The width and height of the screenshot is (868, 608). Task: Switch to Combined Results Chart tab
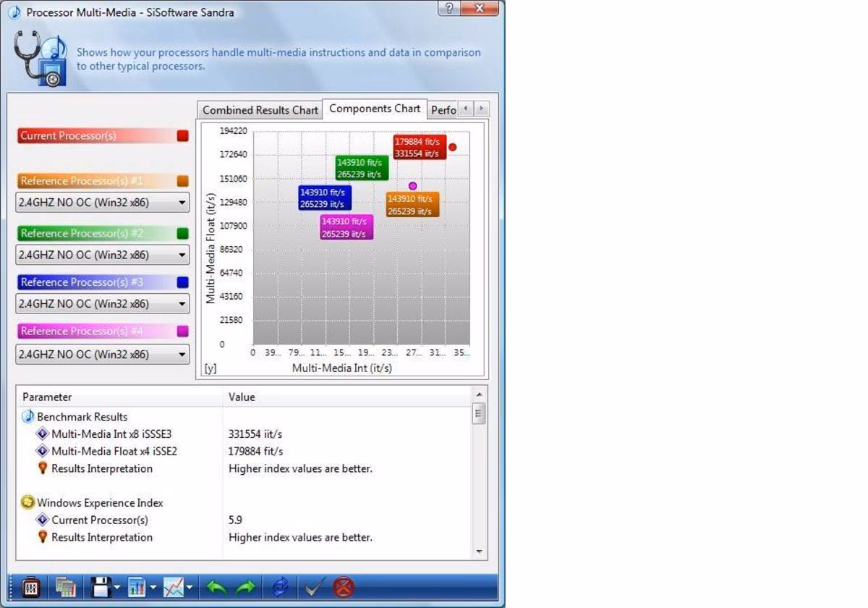[260, 110]
